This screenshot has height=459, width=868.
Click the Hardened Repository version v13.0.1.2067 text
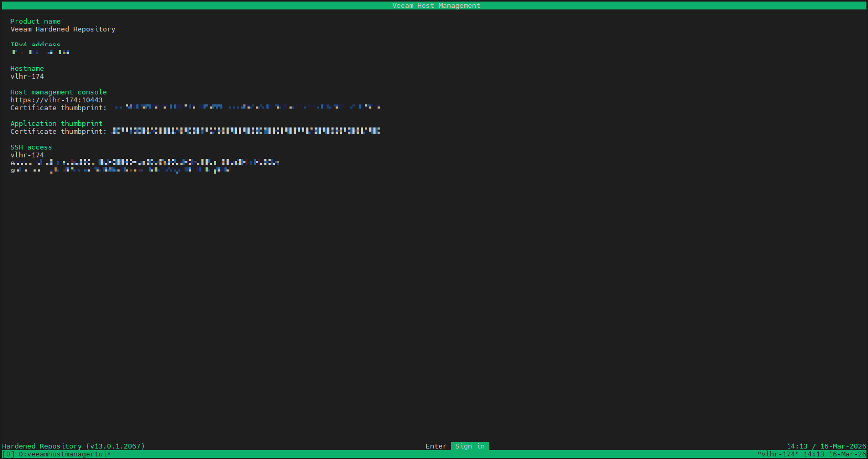(x=73, y=446)
